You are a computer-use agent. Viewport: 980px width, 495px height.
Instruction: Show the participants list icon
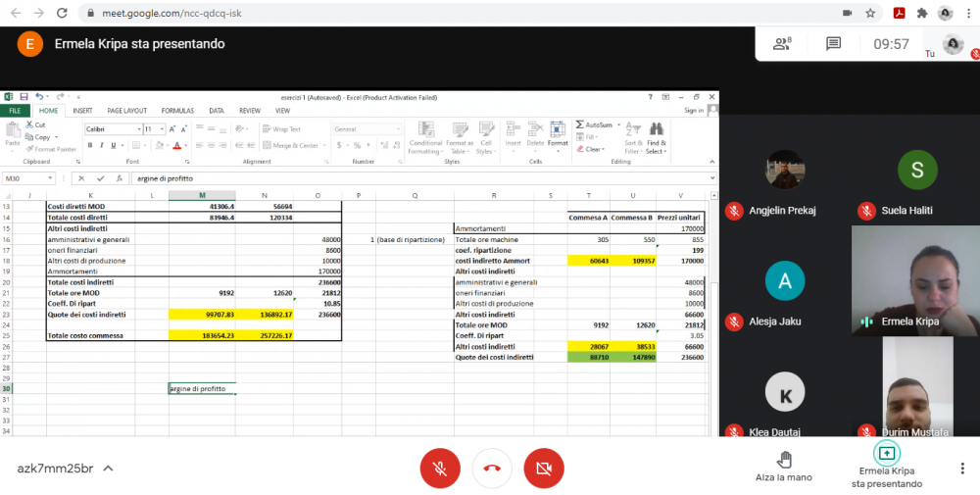(x=782, y=44)
